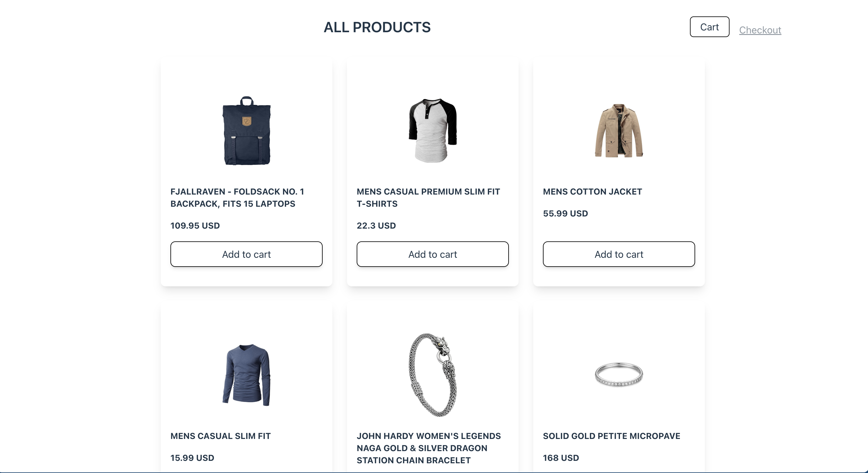Follow the Checkout link

(x=760, y=30)
